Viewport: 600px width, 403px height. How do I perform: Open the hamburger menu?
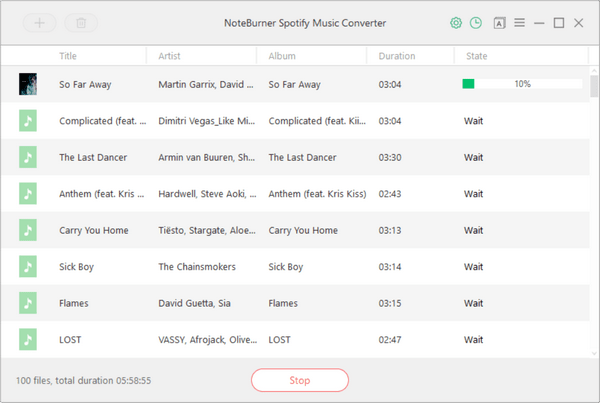click(x=519, y=23)
